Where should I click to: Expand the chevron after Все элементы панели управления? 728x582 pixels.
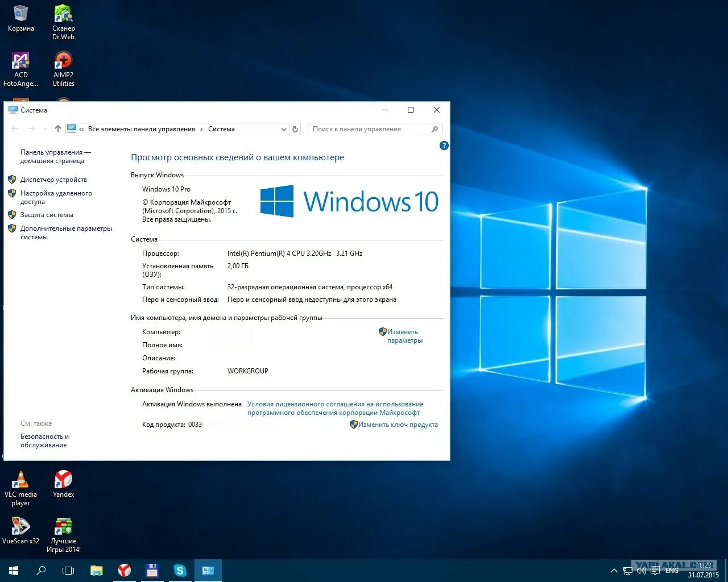[x=201, y=129]
